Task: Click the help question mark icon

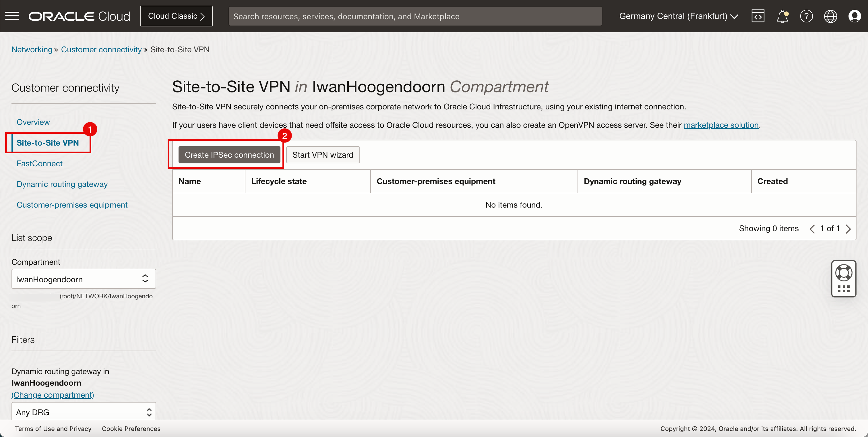Action: click(x=806, y=16)
